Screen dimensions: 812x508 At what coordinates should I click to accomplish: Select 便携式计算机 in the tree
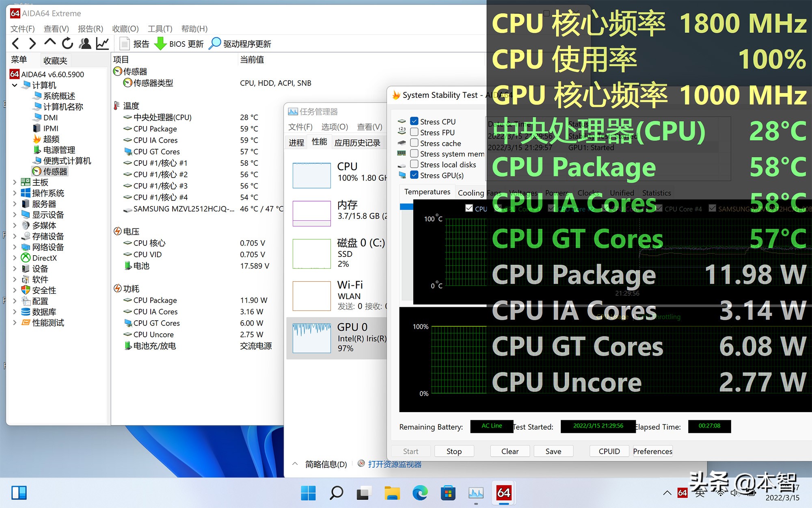coord(62,161)
